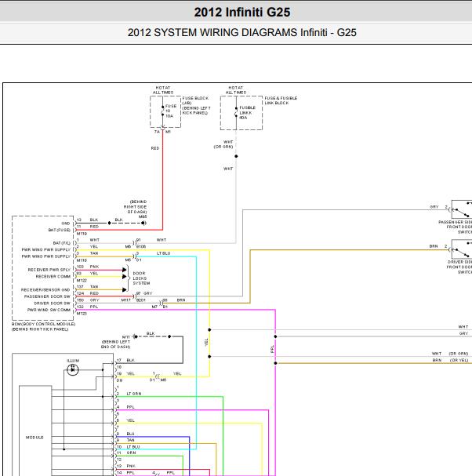Click the 'RECEIVER/SENSOR GND' pin label

45,289
